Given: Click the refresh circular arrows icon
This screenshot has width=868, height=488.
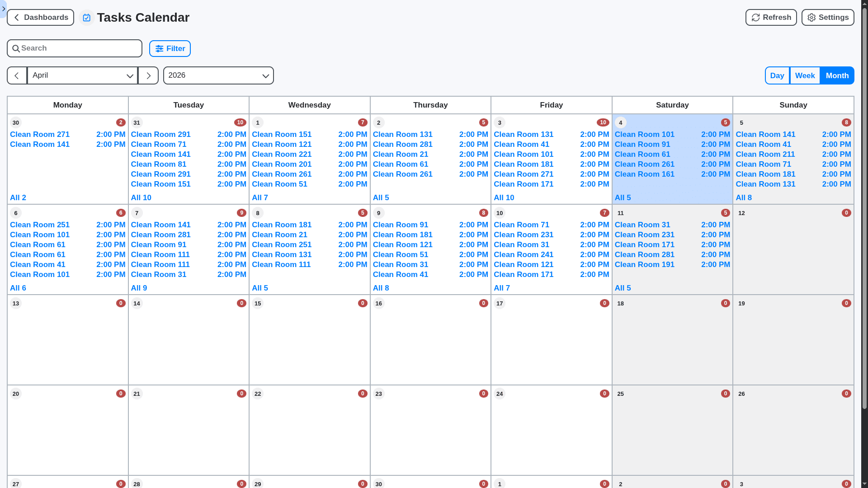Looking at the screenshot, I should point(755,17).
